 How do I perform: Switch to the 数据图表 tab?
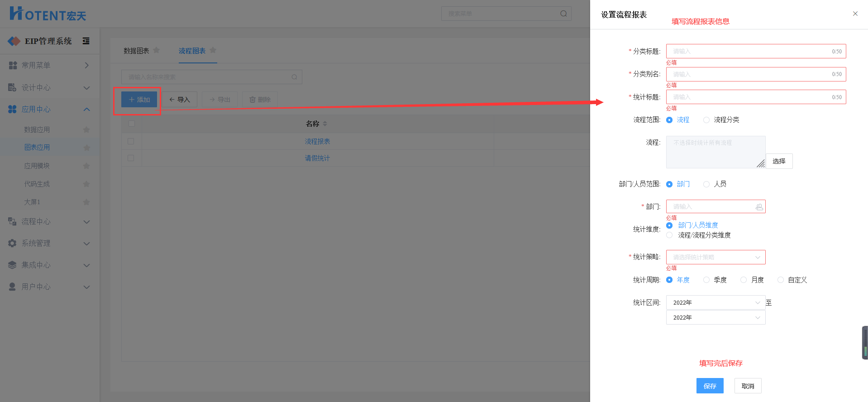[x=136, y=51]
